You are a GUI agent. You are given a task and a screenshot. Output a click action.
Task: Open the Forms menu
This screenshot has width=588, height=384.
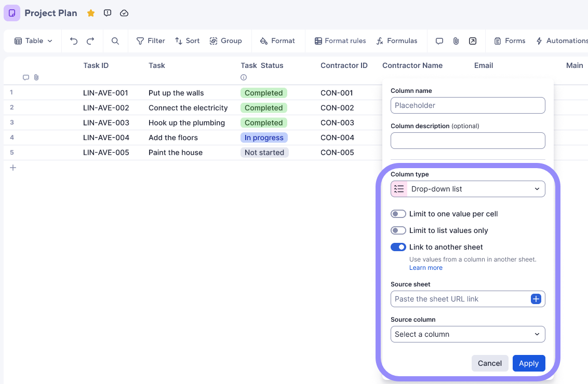pos(510,40)
